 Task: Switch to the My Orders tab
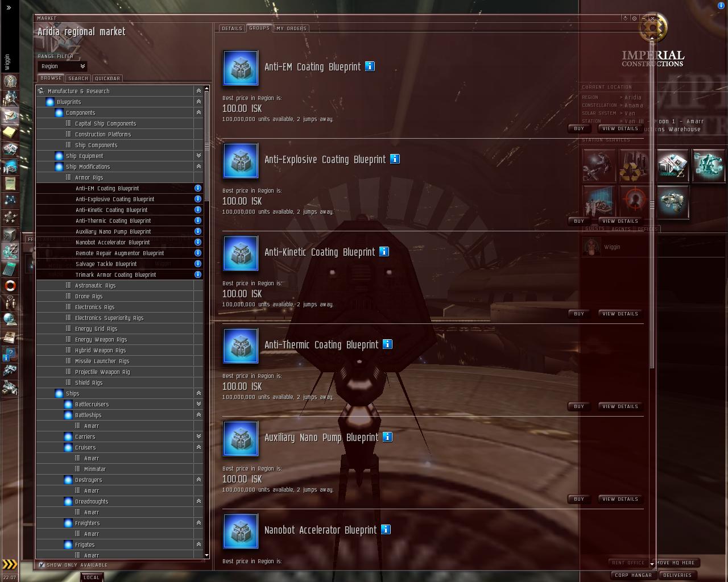tap(292, 28)
